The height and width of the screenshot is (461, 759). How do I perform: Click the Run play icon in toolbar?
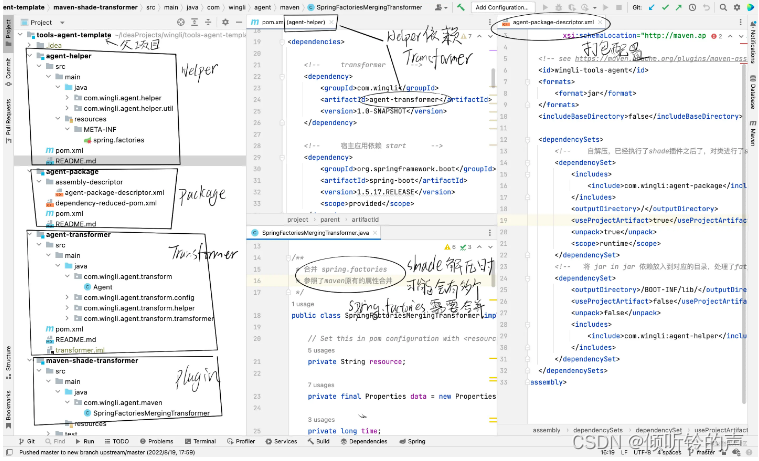(546, 7)
